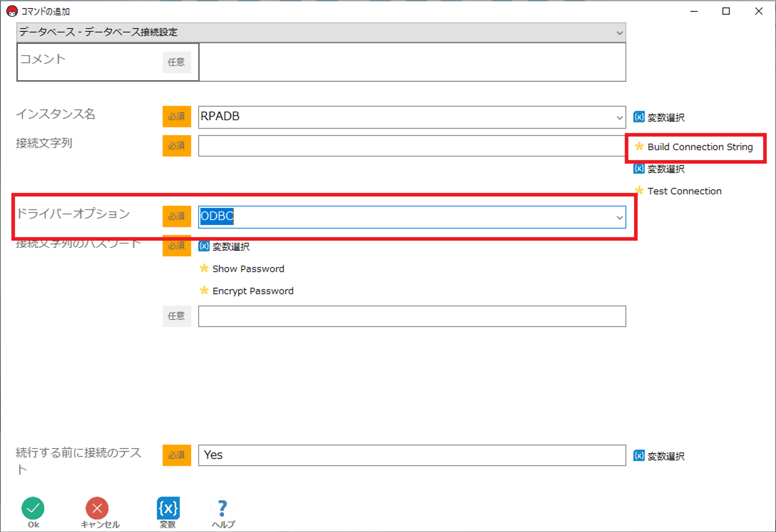
Task: Click the Test Connection link
Action: (684, 191)
